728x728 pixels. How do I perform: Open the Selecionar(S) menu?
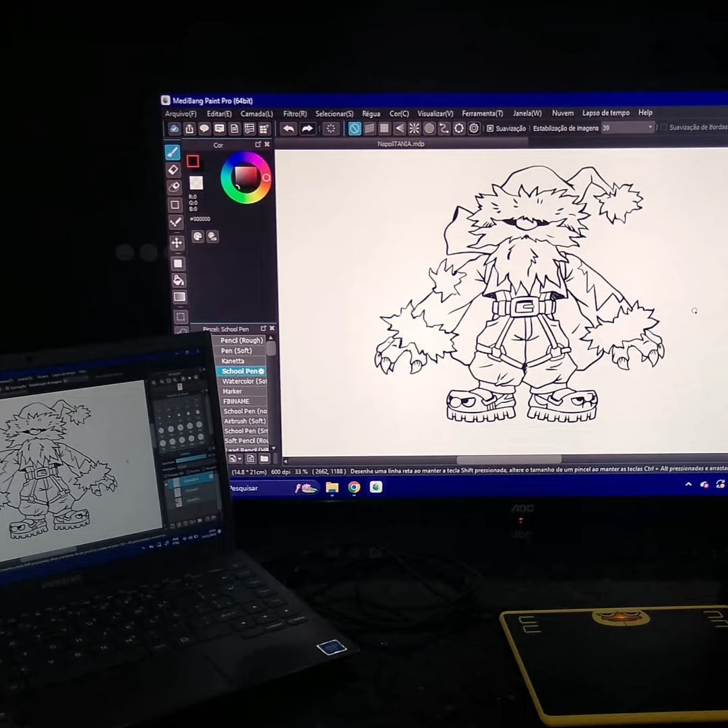click(334, 114)
